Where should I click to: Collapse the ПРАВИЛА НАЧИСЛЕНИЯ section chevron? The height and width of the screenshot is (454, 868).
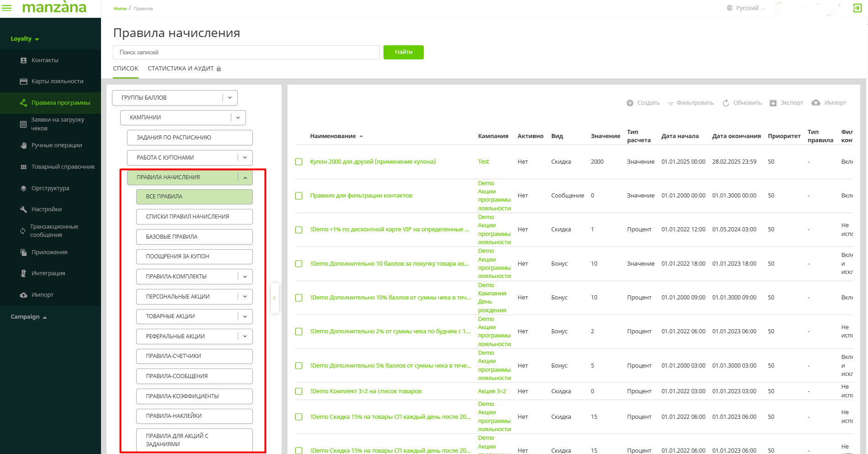(x=245, y=177)
